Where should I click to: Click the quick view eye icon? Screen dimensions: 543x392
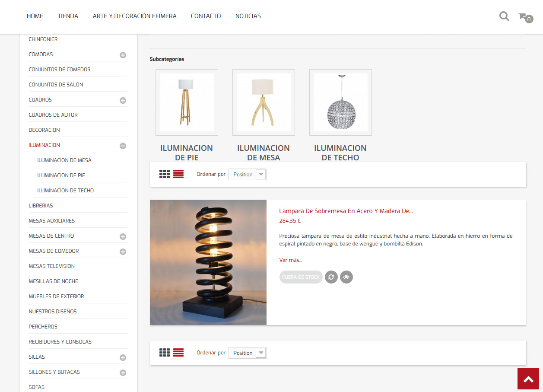point(346,277)
